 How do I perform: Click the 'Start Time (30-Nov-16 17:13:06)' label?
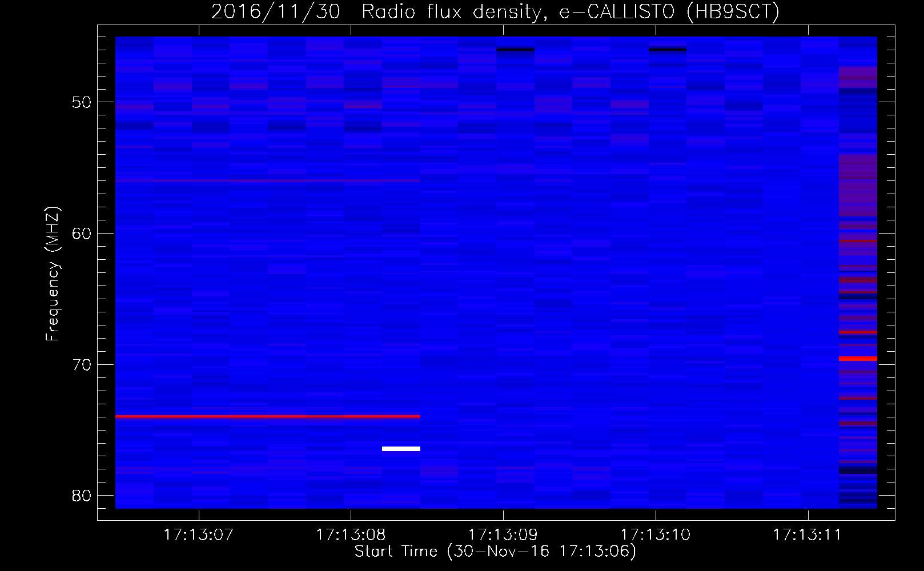(x=495, y=552)
